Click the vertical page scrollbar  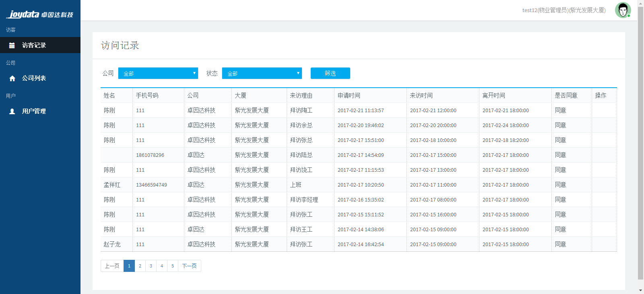click(x=640, y=143)
